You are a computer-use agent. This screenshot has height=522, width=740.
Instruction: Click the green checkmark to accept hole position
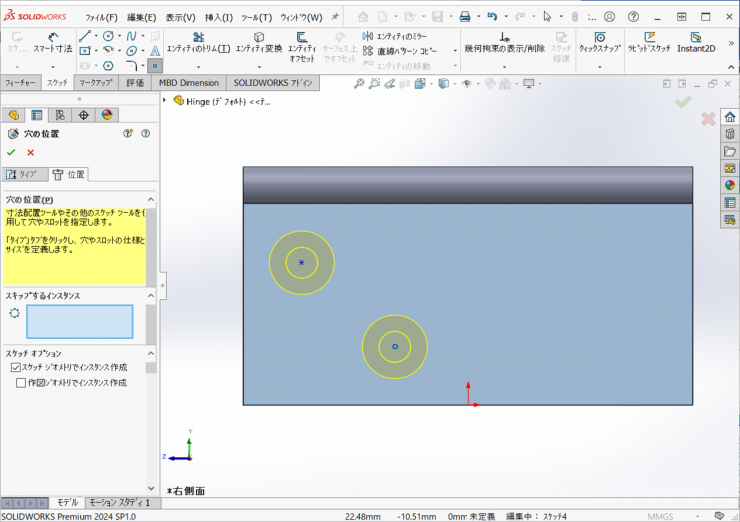[x=11, y=152]
